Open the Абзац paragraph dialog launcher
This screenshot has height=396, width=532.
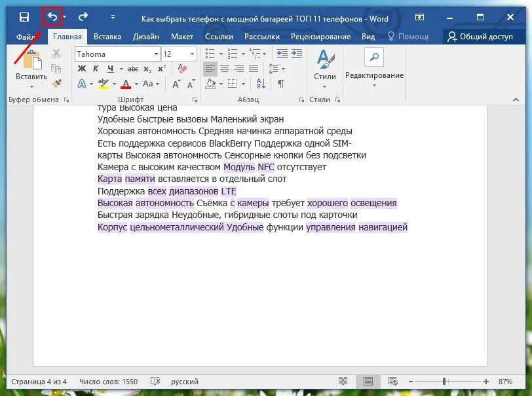click(301, 99)
